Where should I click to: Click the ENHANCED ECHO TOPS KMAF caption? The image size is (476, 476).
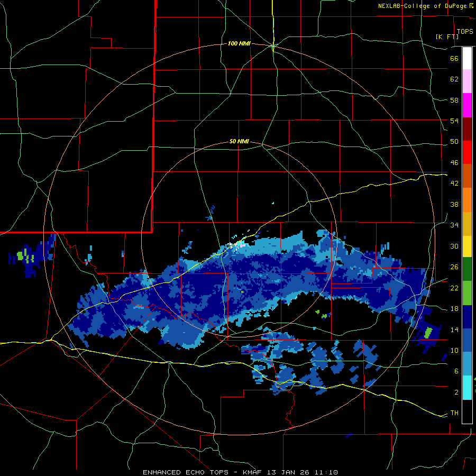240,472
